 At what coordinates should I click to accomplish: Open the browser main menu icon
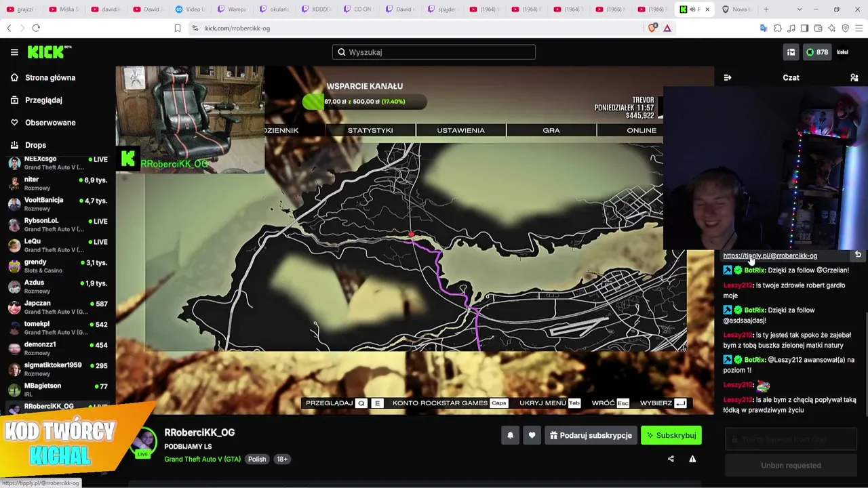[859, 28]
